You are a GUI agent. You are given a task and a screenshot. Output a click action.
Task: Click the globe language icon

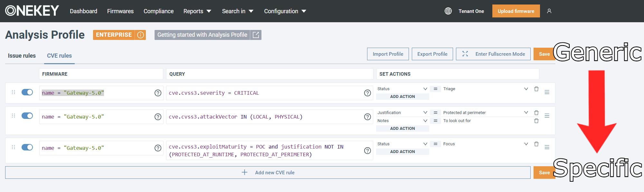(x=448, y=11)
